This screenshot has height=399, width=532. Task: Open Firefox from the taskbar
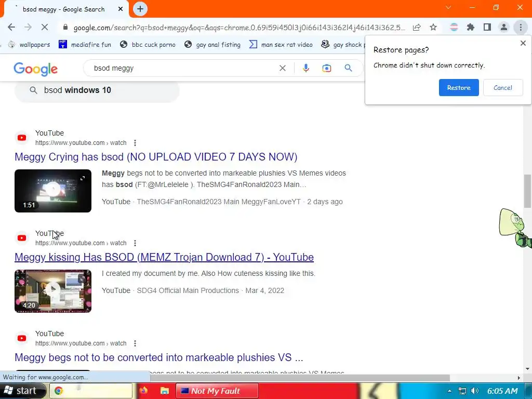coord(143,391)
